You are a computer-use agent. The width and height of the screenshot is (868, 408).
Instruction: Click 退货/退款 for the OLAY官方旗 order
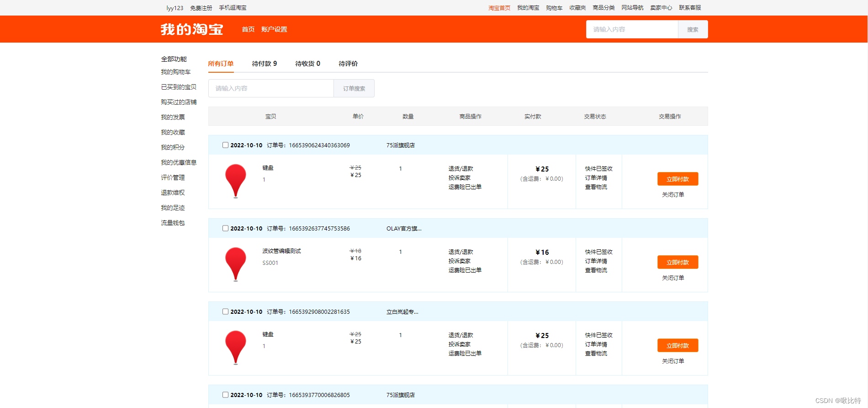(x=460, y=252)
